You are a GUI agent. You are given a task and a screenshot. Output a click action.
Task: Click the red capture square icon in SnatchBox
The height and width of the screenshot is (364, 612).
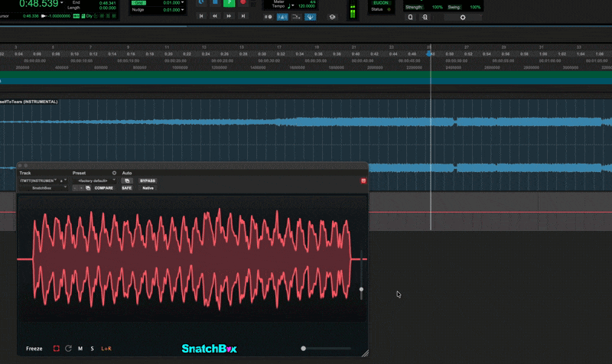click(x=56, y=349)
